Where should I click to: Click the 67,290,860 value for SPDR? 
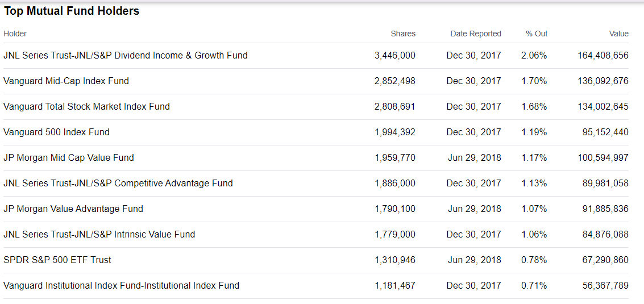click(605, 260)
